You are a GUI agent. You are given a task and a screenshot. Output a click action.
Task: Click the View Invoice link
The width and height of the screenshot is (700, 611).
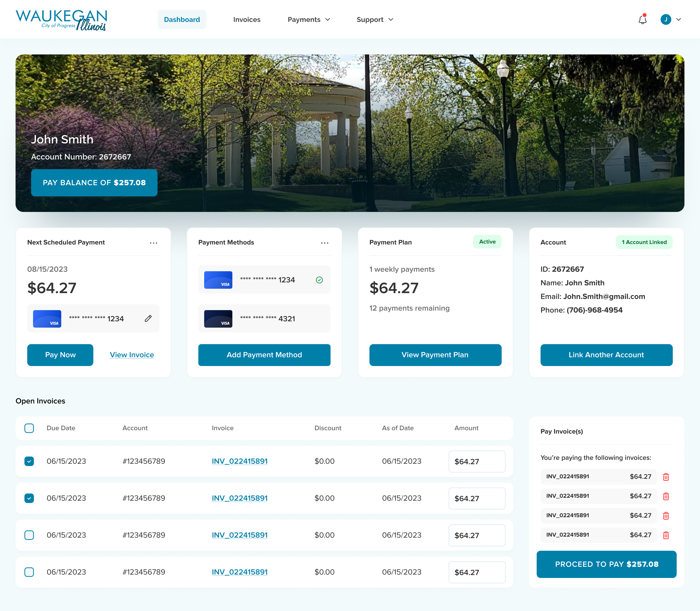pyautogui.click(x=131, y=355)
